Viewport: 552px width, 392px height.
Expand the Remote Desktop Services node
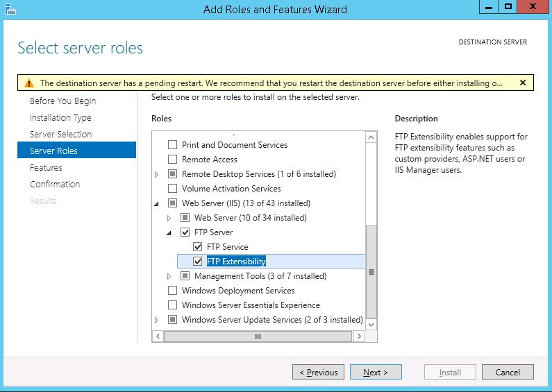(x=157, y=174)
